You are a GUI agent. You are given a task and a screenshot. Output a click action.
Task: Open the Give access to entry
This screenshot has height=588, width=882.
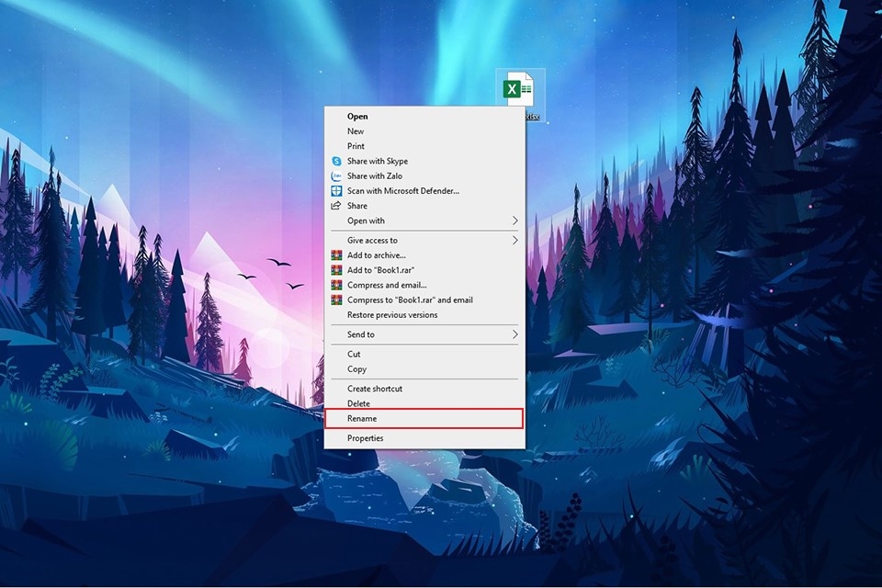(424, 241)
